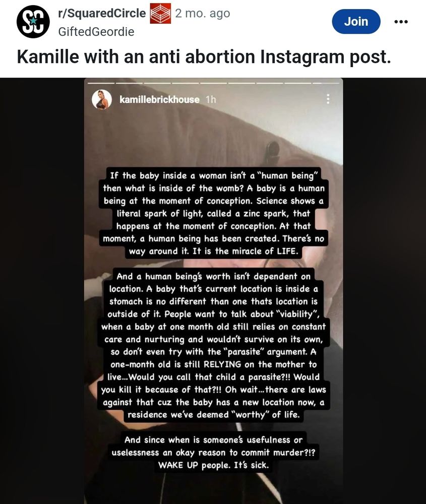Image resolution: width=426 pixels, height=504 pixels.
Task: Click the 1h story timestamp
Action: [211, 100]
